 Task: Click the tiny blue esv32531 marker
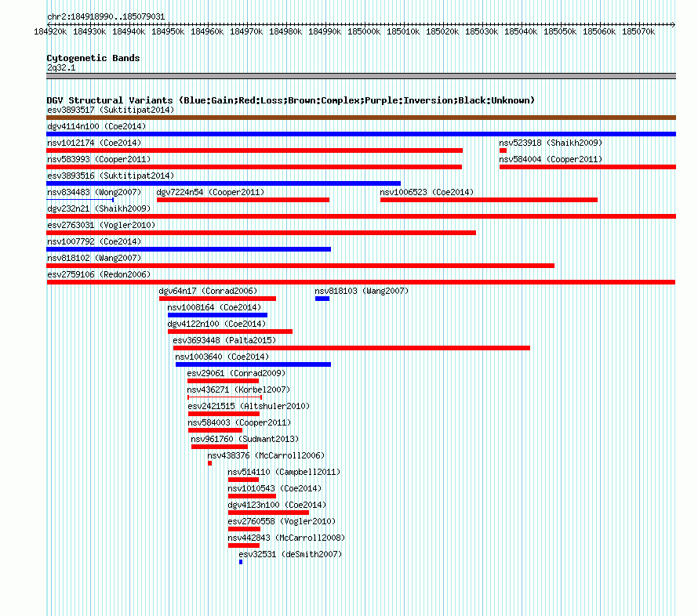241,562
